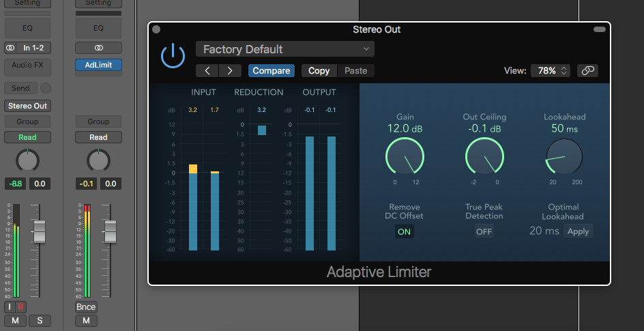The image size is (644, 331).
Task: Toggle input monitoring I button
Action: tap(10, 306)
